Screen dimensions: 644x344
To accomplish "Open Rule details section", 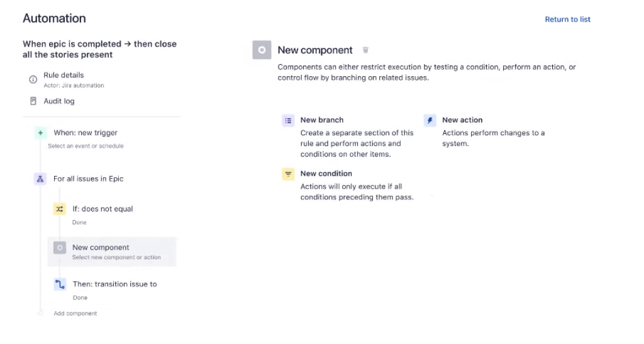I will pos(64,75).
